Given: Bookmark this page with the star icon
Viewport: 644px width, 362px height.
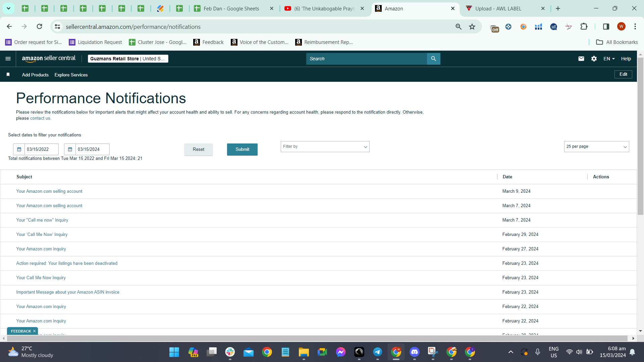Looking at the screenshot, I should [472, 26].
